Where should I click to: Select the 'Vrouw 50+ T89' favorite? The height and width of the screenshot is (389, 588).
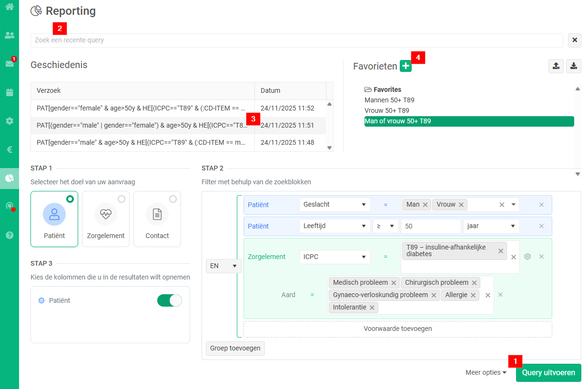pyautogui.click(x=386, y=110)
